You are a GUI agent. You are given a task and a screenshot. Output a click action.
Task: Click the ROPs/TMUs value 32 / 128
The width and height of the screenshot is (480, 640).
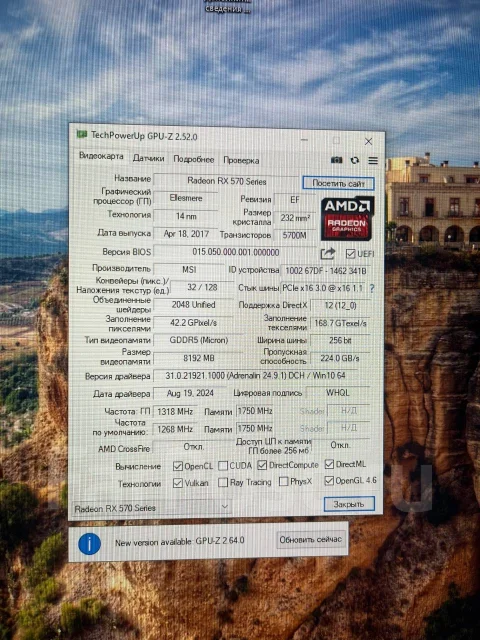click(202, 287)
